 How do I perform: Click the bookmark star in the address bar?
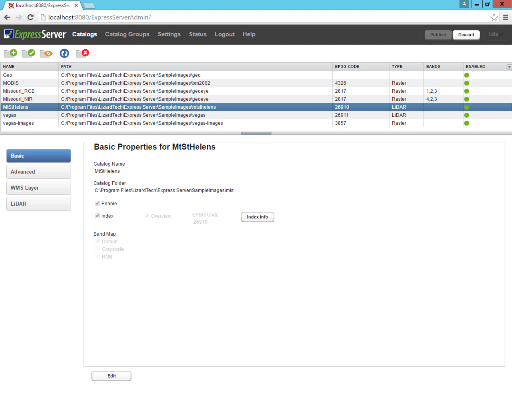point(494,17)
